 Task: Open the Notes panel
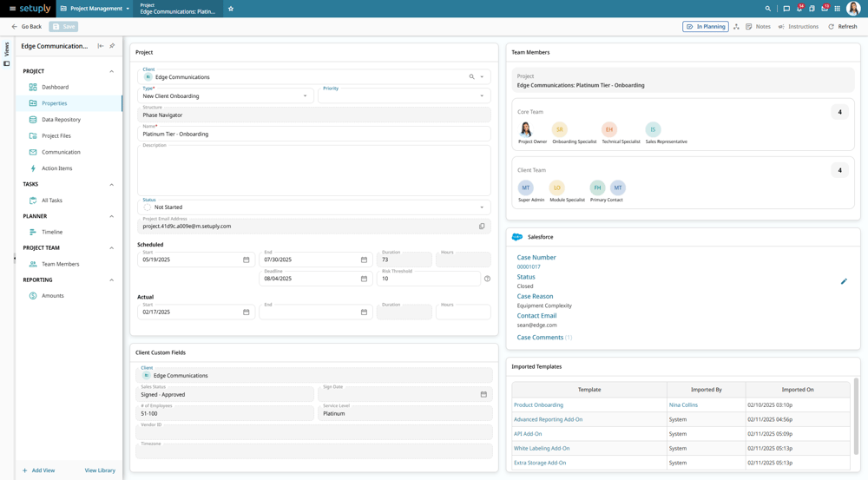(x=758, y=27)
